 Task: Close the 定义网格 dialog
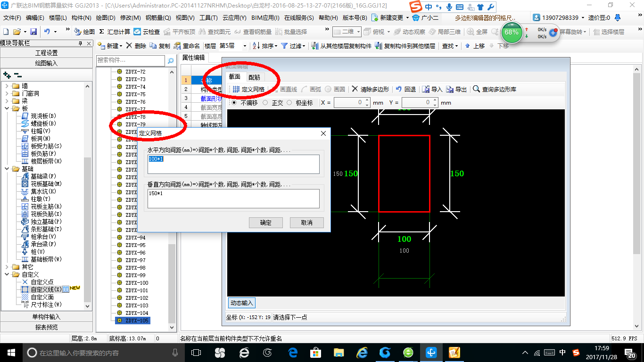click(x=323, y=133)
